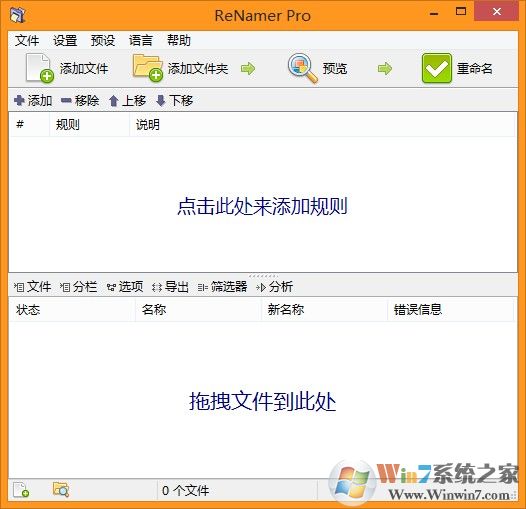This screenshot has width=526, height=509.
Task: Close the ReNamer Pro window
Action: (497, 12)
